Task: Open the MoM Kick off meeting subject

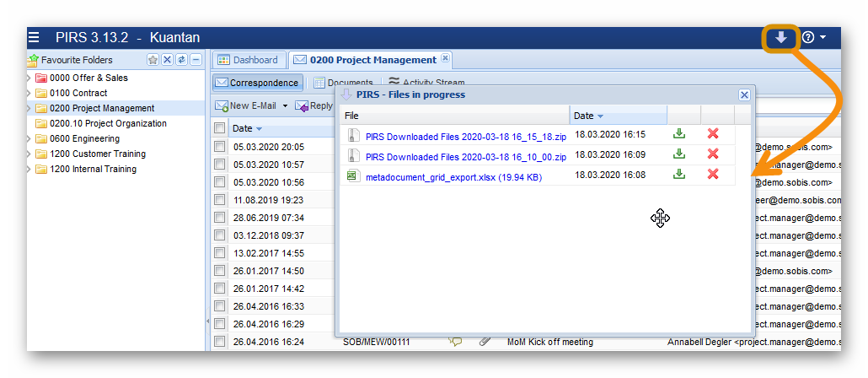Action: [x=550, y=342]
